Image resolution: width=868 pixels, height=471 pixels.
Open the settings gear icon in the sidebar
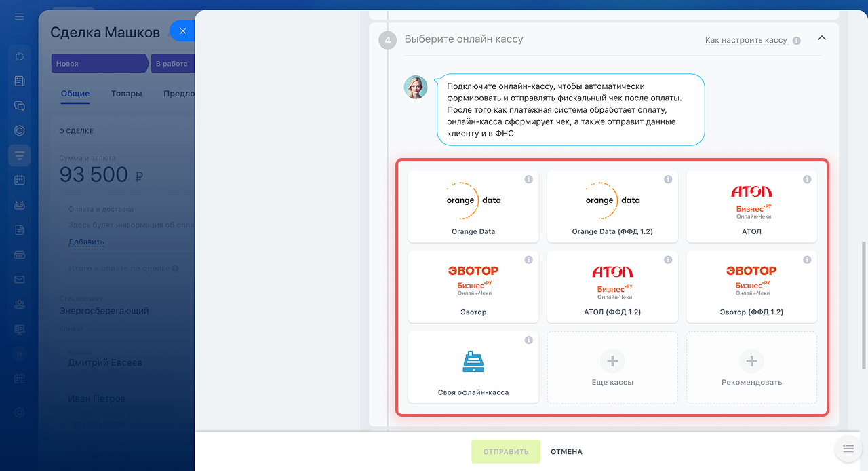click(x=19, y=413)
